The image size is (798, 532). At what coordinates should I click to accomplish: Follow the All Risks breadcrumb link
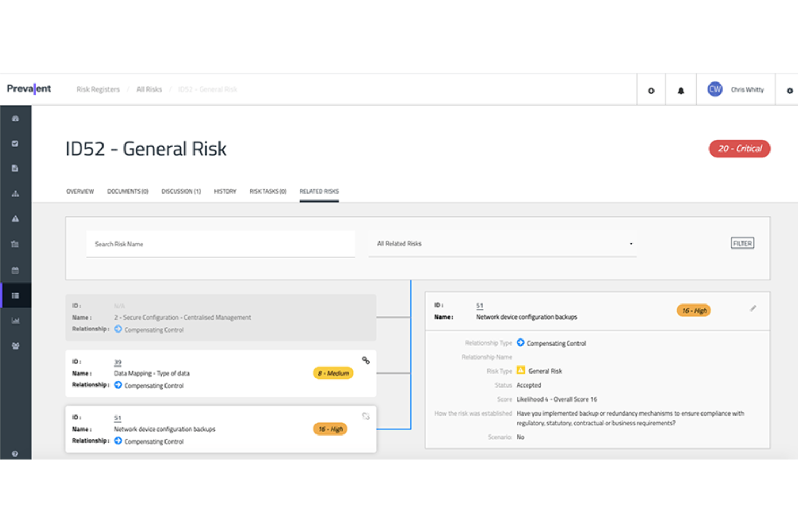point(149,89)
